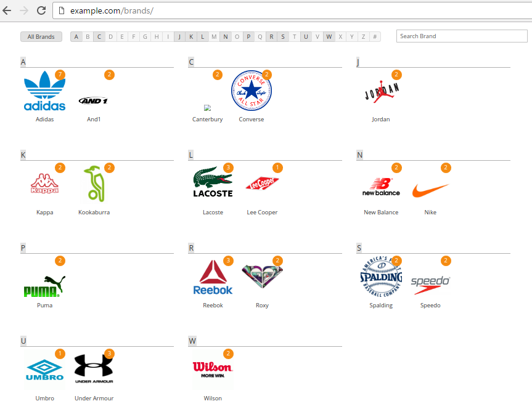Select the Converse All Star logo
Image resolution: width=532 pixels, height=417 pixels.
tap(252, 91)
